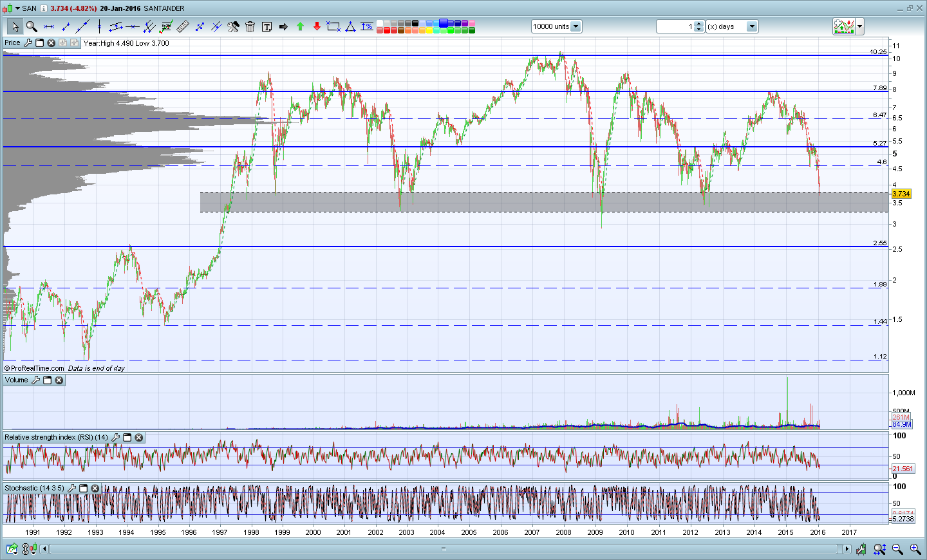
Task: Click the Price panel label
Action: tap(12, 43)
